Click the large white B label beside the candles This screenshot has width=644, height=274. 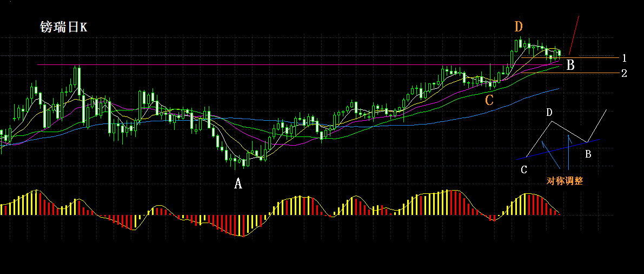point(570,64)
